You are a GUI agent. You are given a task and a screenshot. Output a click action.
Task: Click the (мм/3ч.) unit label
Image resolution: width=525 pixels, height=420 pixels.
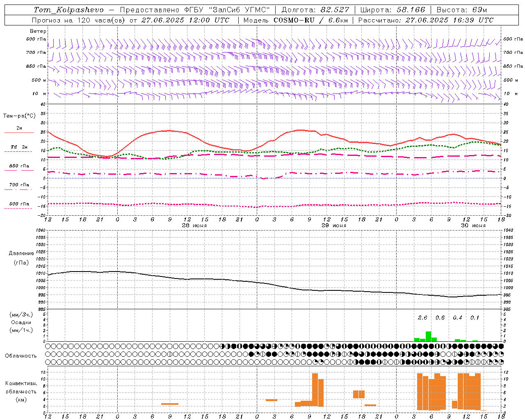21,315
